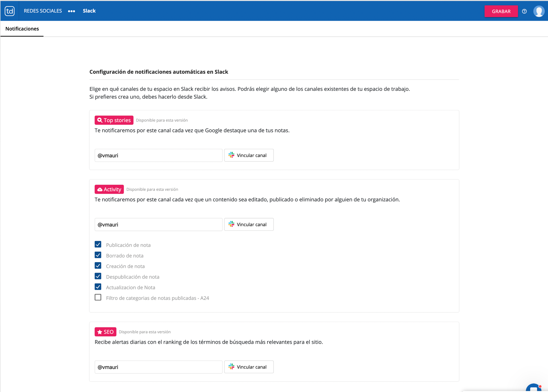Open the three-dots breadcrumb menu
548x392 pixels.
71,11
